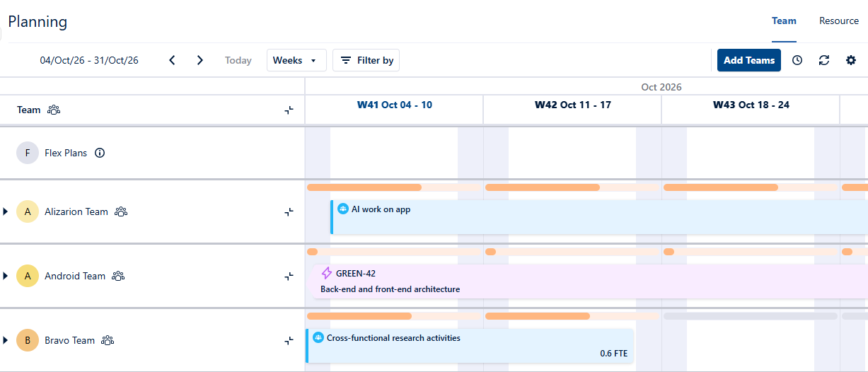
Task: Open the Weeks timescale dropdown
Action: click(296, 60)
